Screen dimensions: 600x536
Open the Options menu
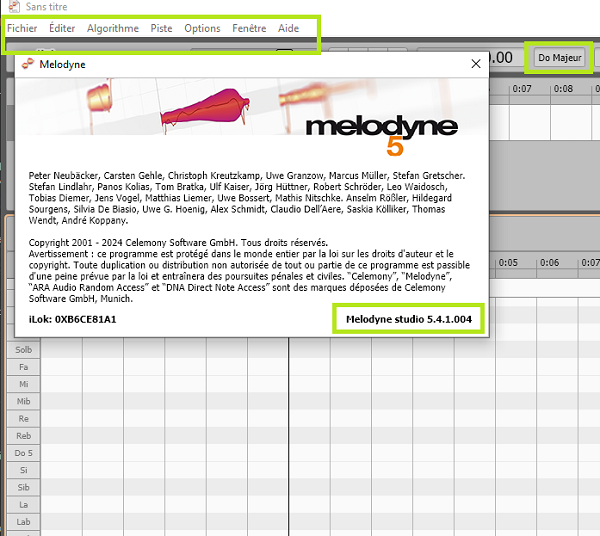pos(202,28)
